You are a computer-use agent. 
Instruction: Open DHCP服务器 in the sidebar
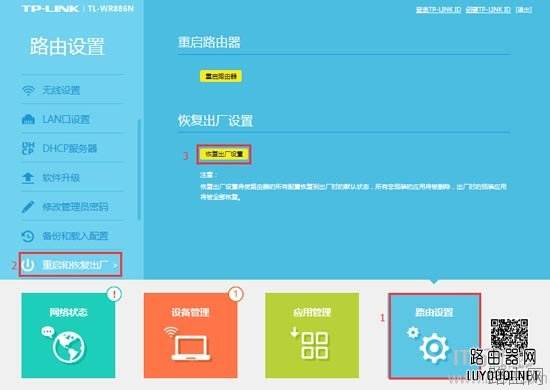point(72,148)
